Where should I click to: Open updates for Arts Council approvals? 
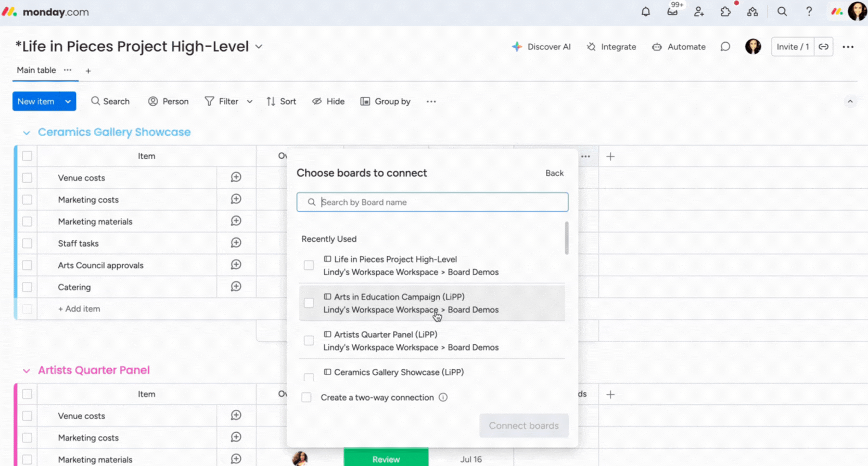click(x=236, y=265)
